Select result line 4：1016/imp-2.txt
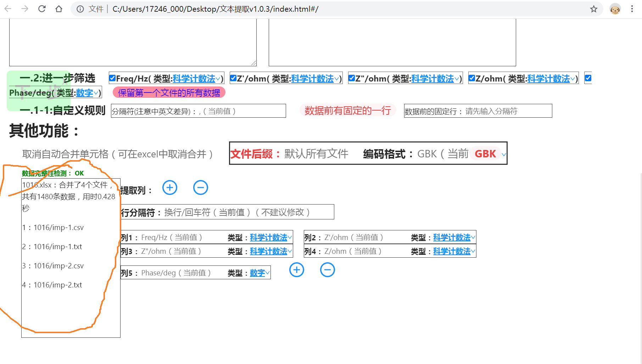642x364 pixels. [x=52, y=285]
